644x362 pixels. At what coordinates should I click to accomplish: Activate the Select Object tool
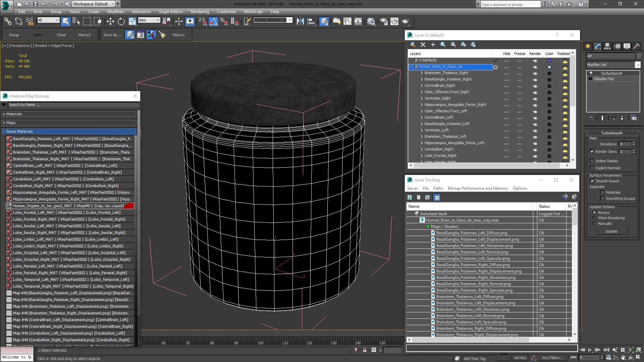click(65, 21)
